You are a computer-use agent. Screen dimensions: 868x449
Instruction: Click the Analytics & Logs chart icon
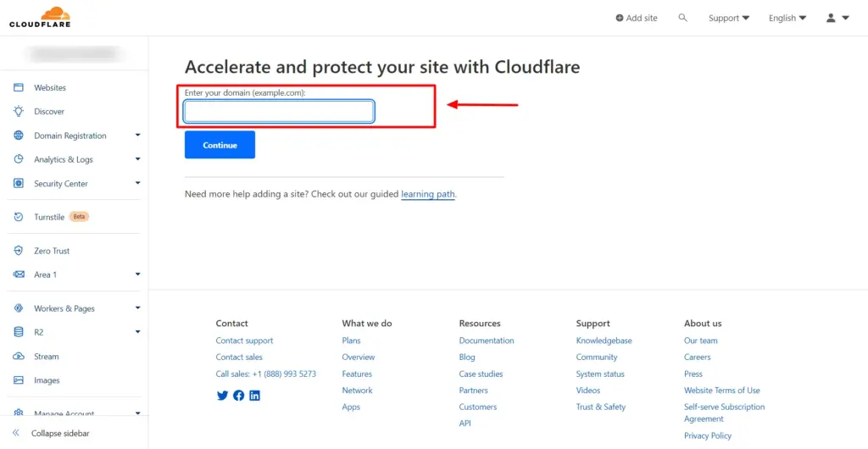coord(19,159)
